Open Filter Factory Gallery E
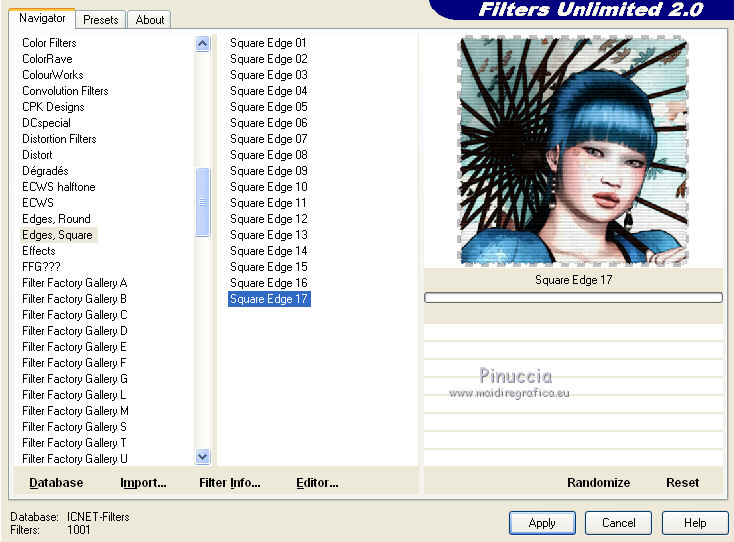Viewport: 734px width, 542px height. coord(74,347)
